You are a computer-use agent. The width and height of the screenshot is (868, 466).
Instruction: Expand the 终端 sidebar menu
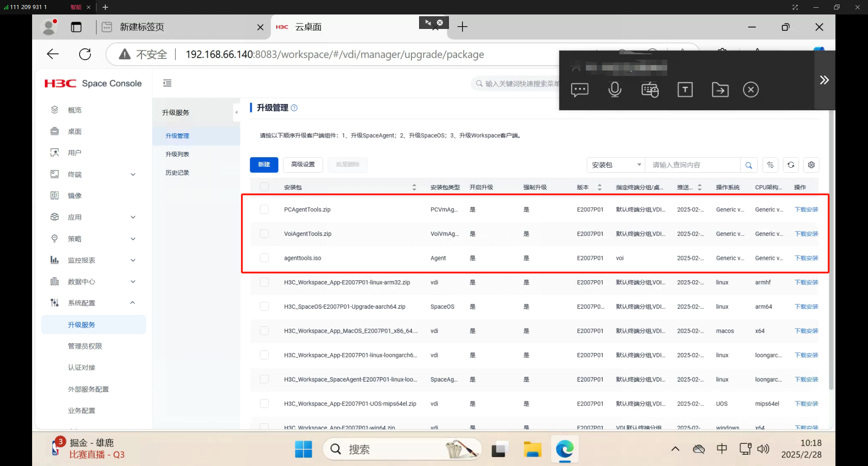pos(133,174)
